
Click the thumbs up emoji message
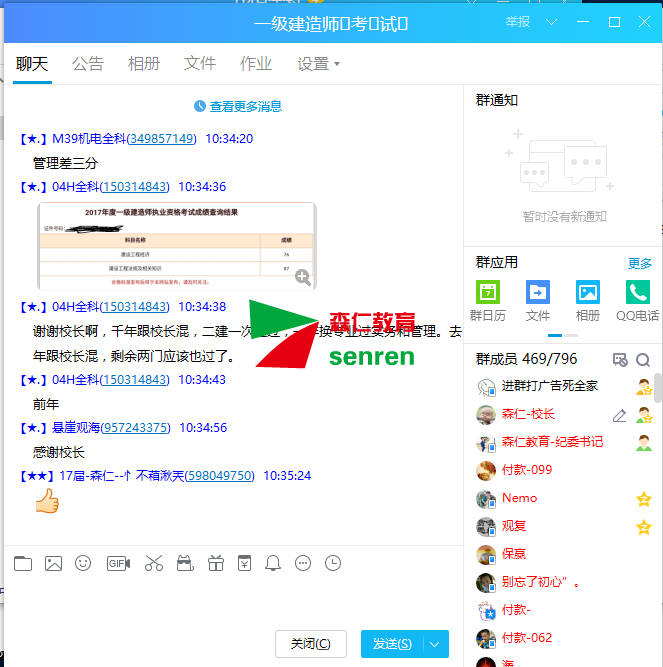click(47, 501)
